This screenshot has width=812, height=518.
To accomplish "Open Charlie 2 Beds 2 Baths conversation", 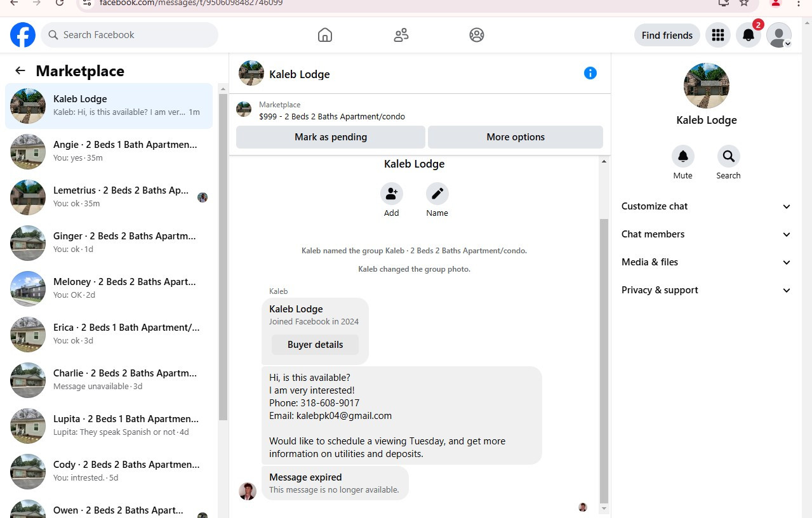I will tap(109, 380).
